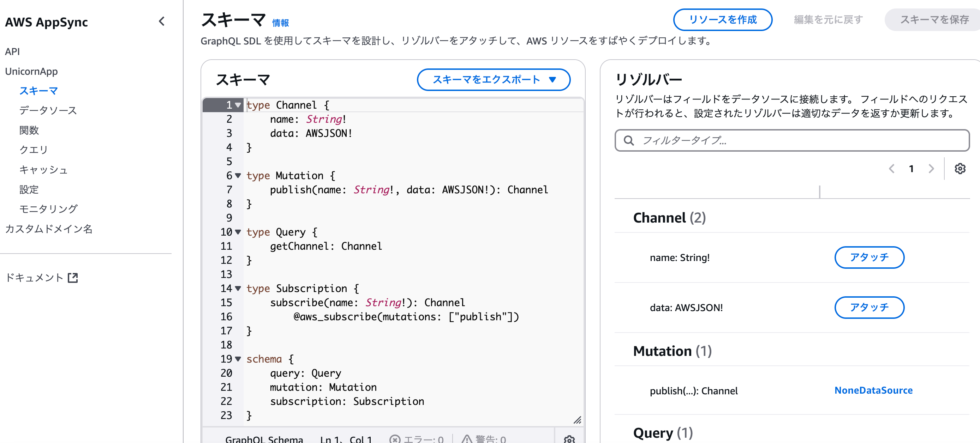Viewport: 980px width, 443px height.
Task: Place cursor on @aws_subscribe directive line
Action: click(406, 317)
